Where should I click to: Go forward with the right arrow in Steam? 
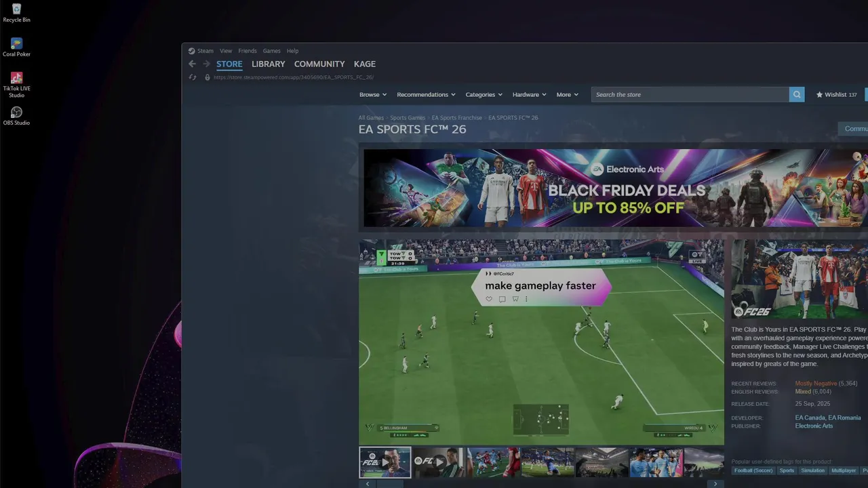(206, 64)
